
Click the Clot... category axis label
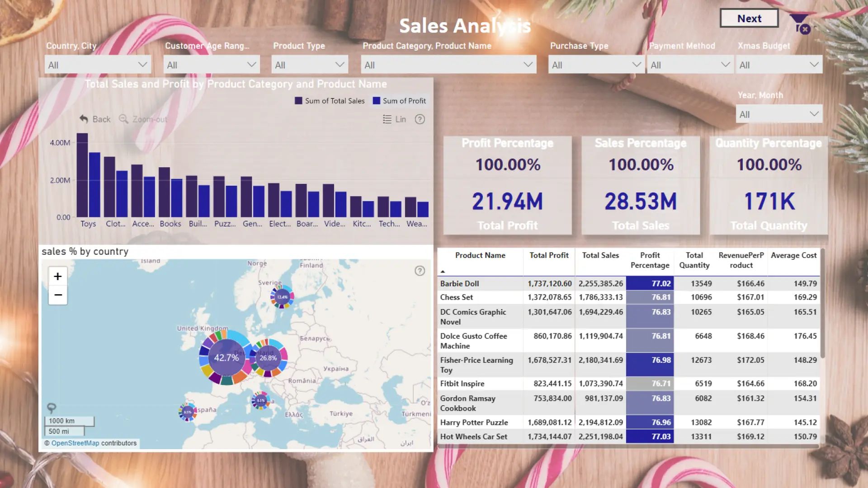click(x=115, y=224)
